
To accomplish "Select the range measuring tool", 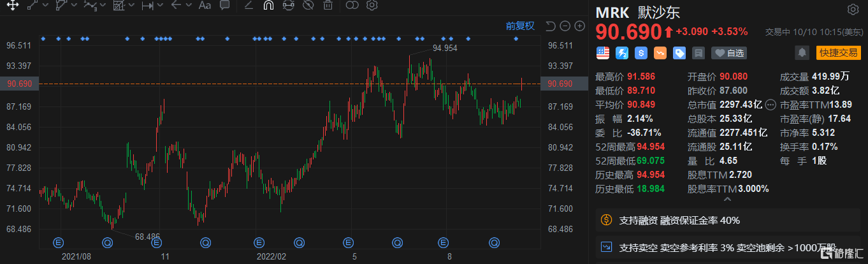I will 147,6.
